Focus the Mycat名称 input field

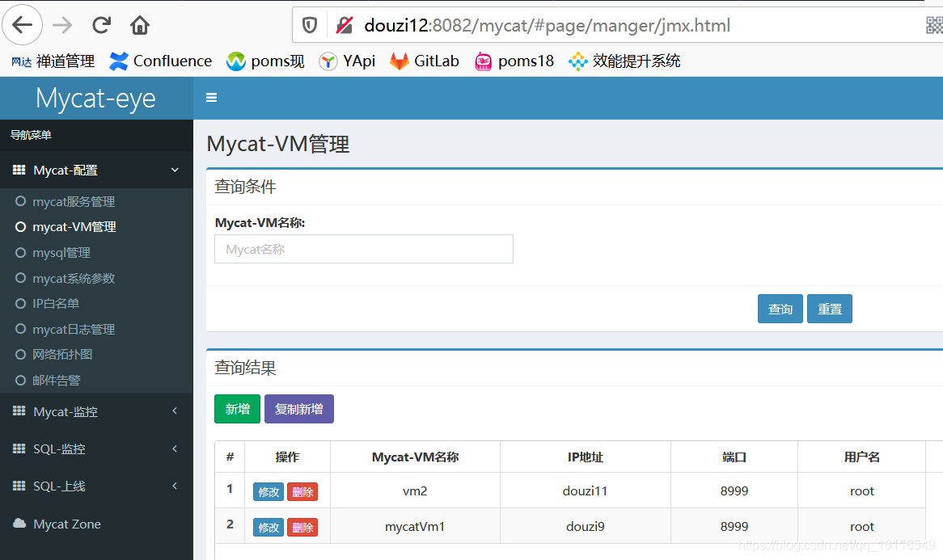364,249
